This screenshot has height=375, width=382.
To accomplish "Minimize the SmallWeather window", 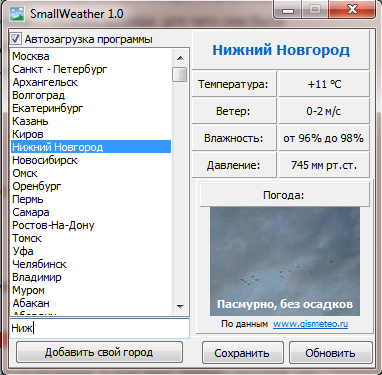I will point(288,10).
